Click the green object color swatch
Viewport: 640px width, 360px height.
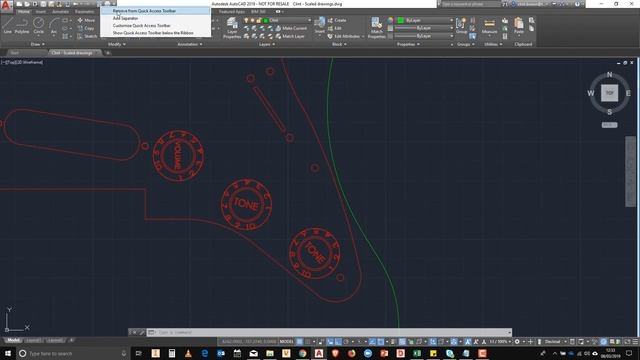pos(401,20)
